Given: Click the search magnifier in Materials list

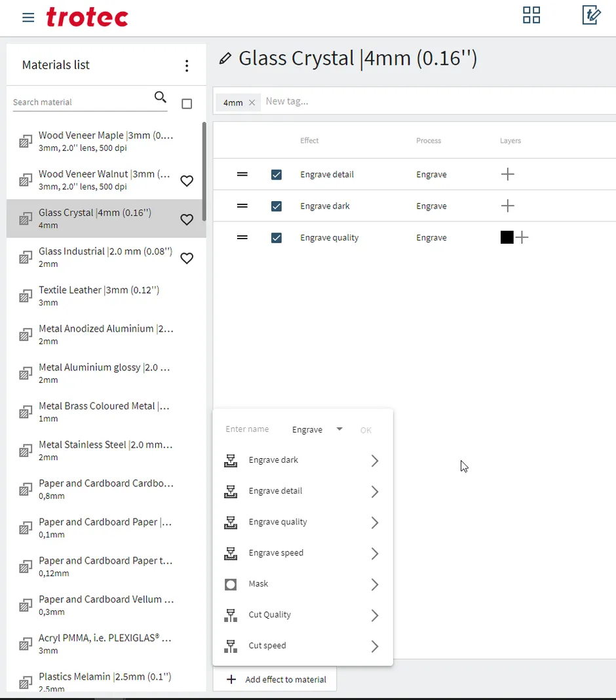Looking at the screenshot, I should 160,96.
